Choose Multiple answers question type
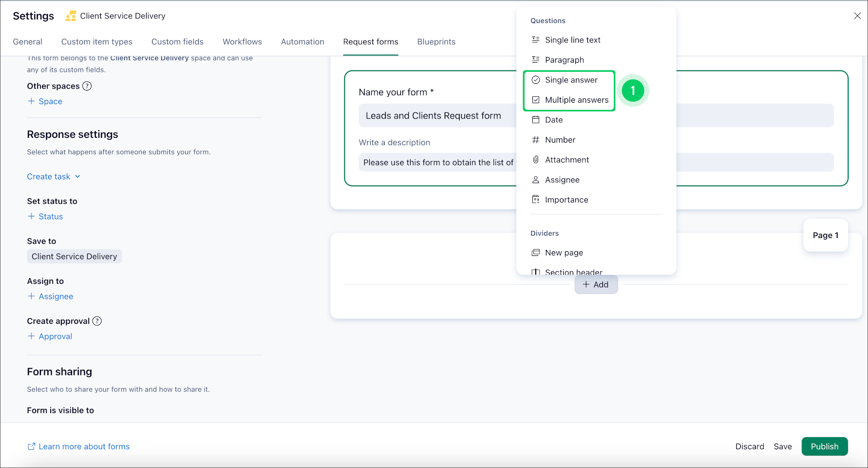 pyautogui.click(x=577, y=100)
